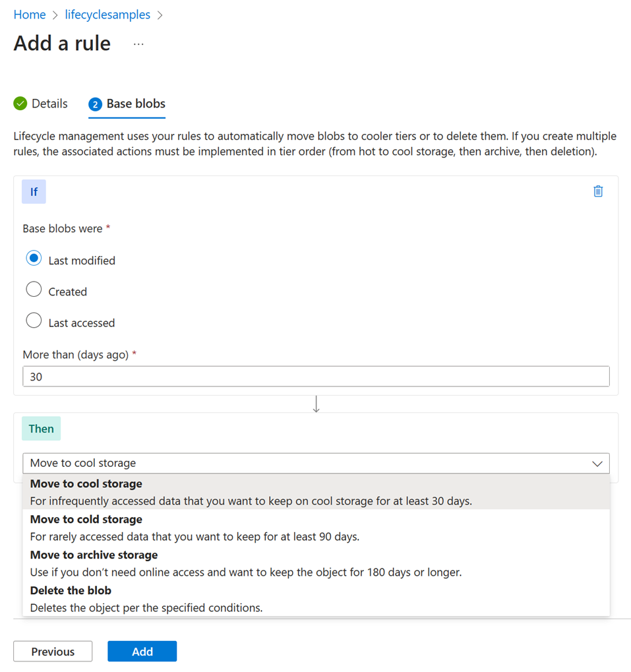This screenshot has height=672, width=631.
Task: Click the More than days ago input field
Action: 316,376
